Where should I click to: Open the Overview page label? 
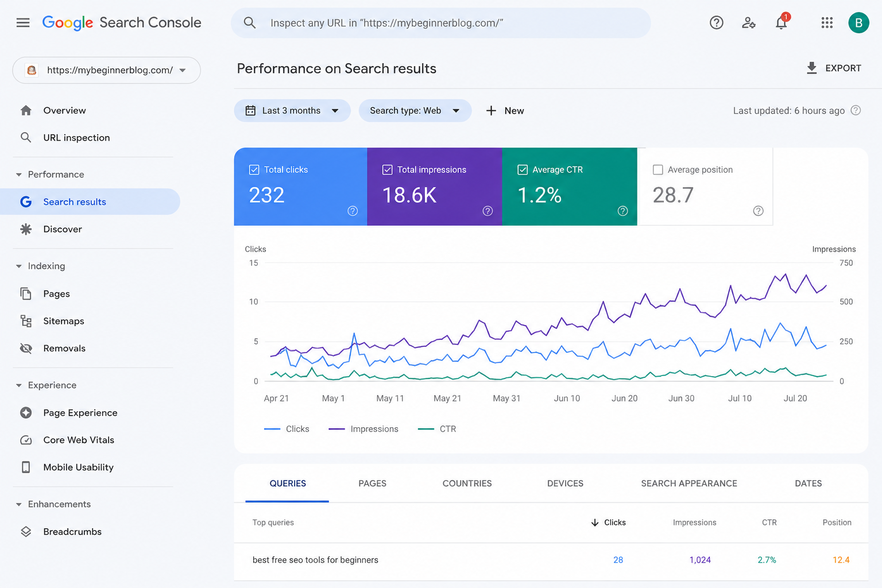(x=64, y=110)
